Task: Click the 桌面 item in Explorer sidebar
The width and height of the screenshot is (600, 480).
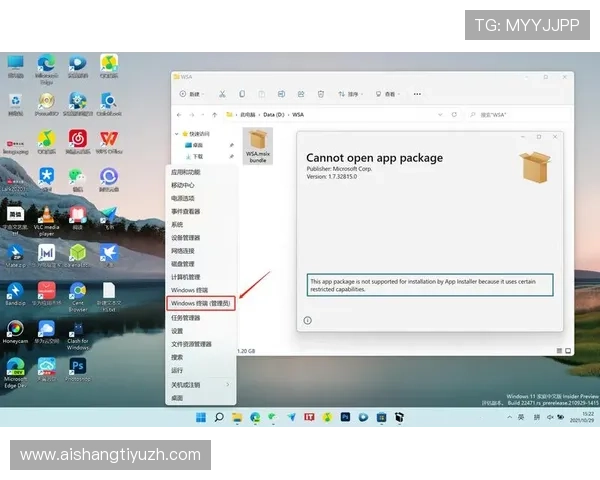Action: (197, 145)
